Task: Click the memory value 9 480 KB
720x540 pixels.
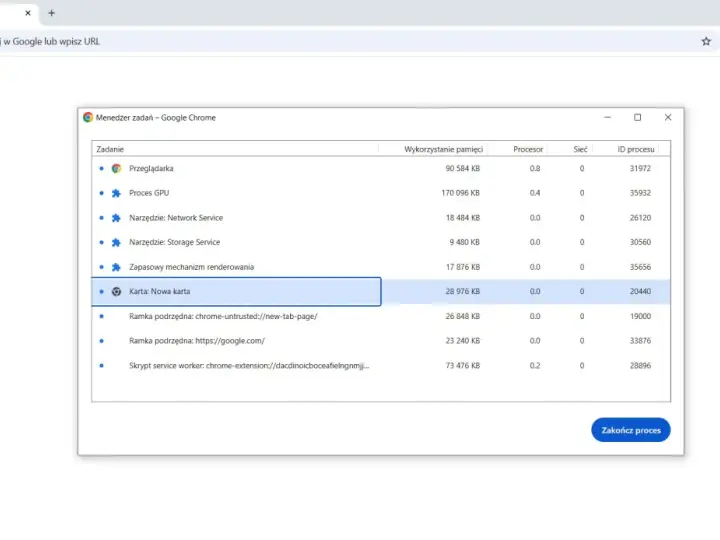Action: pos(464,242)
